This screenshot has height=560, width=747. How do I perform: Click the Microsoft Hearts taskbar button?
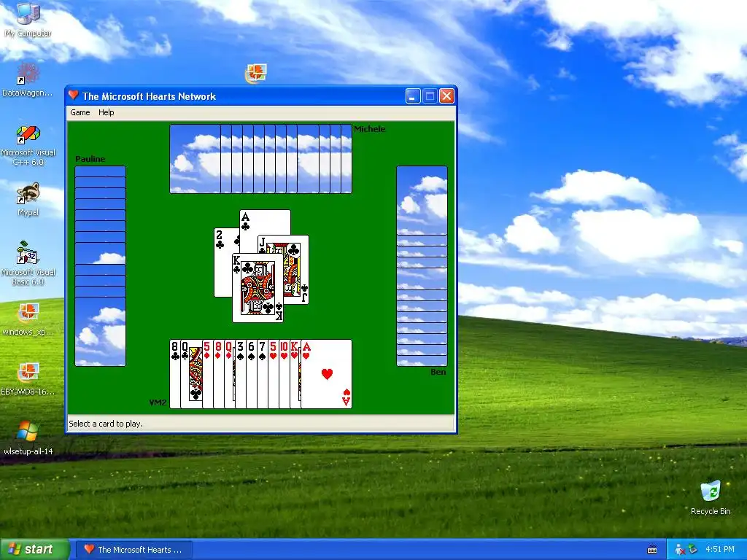click(134, 550)
